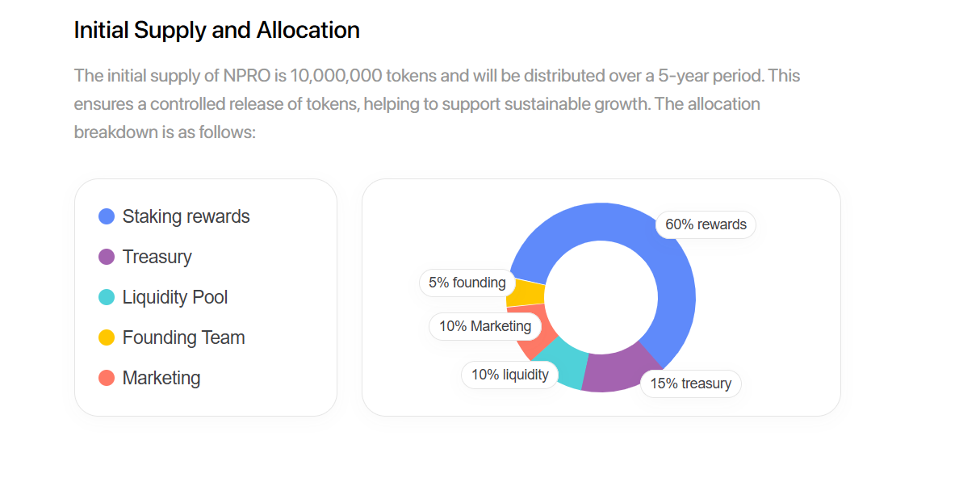Click the coral Marketing legend dot

pos(107,378)
